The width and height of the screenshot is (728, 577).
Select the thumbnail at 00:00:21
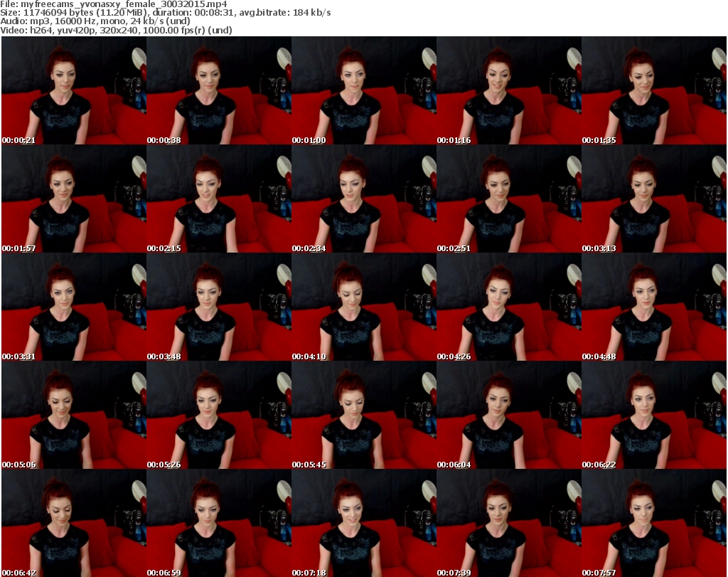pyautogui.click(x=74, y=90)
